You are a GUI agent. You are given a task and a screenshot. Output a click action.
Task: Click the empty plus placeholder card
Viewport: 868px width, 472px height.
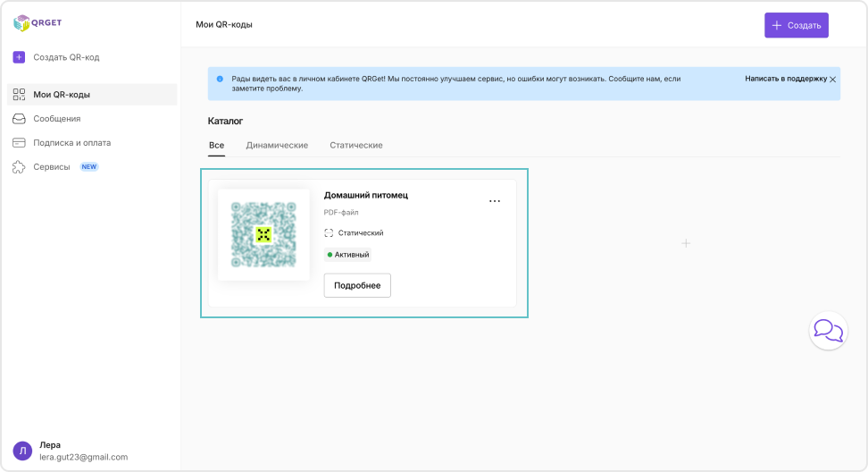click(686, 243)
